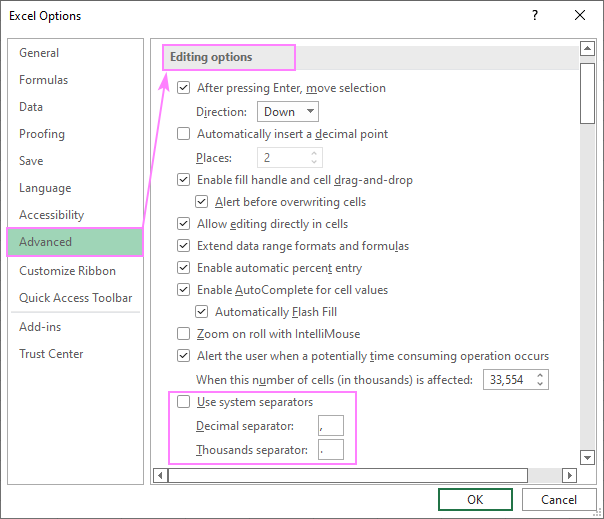604x519 pixels.
Task: Decrease the decimal Places spinner value
Action: (x=315, y=162)
